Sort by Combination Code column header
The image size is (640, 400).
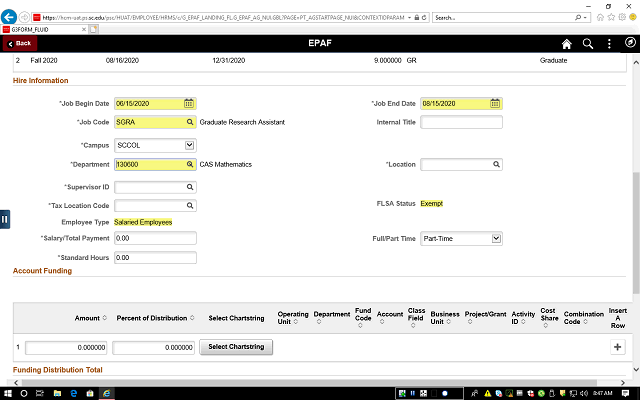point(583,318)
